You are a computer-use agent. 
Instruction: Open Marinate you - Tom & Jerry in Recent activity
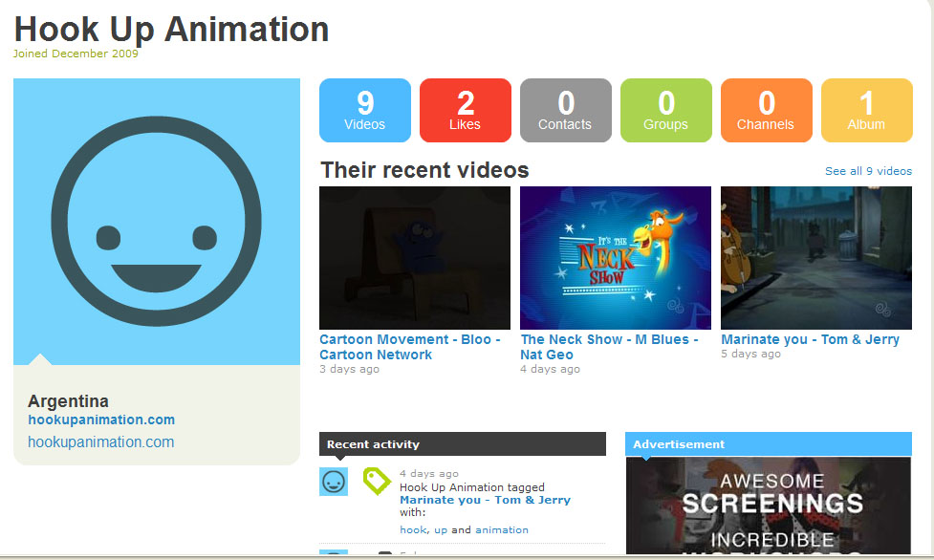point(485,500)
